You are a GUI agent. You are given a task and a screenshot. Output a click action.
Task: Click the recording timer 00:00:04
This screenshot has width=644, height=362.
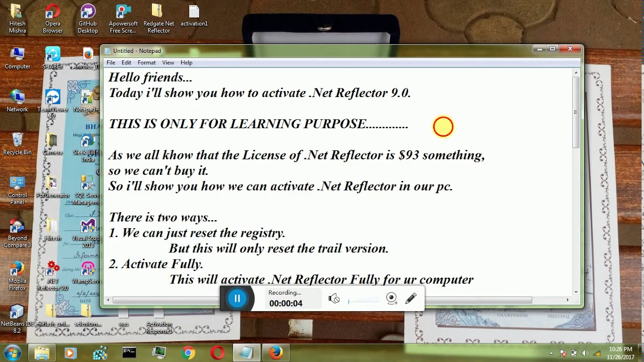286,303
